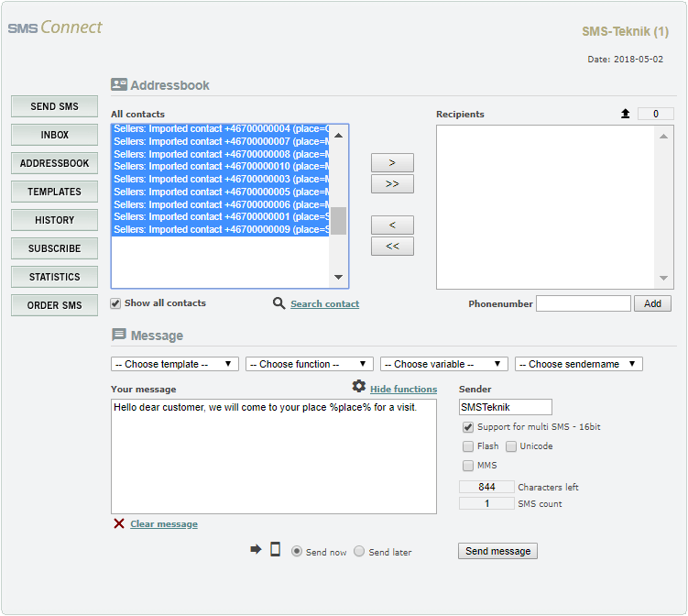This screenshot has width=688, height=616.
Task: Toggle Support for multi SMS checkbox
Action: click(468, 427)
